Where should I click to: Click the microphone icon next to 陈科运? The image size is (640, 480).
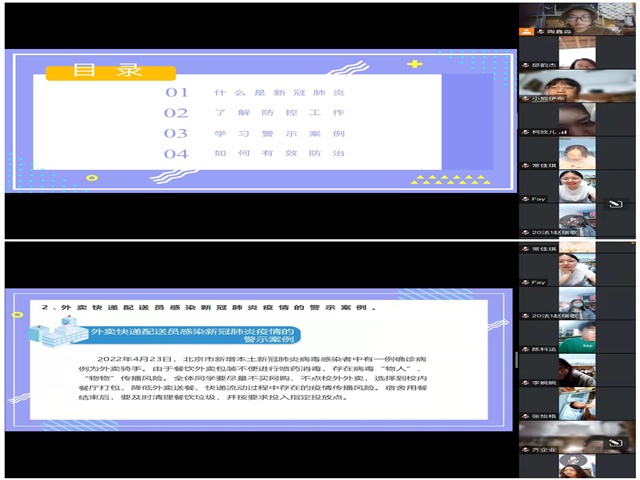click(x=524, y=349)
